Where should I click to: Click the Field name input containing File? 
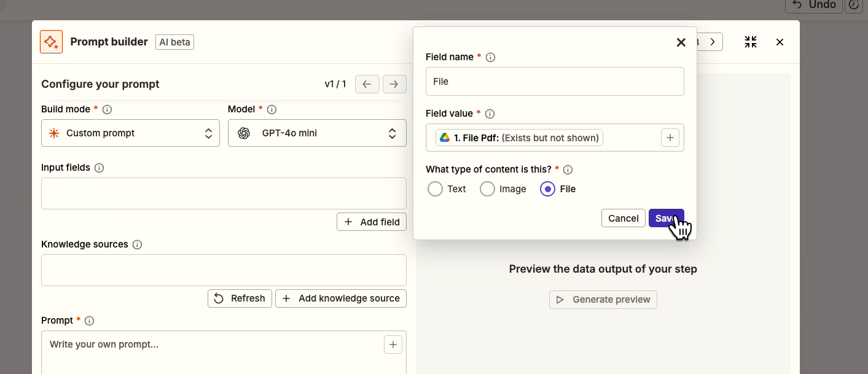tap(555, 81)
